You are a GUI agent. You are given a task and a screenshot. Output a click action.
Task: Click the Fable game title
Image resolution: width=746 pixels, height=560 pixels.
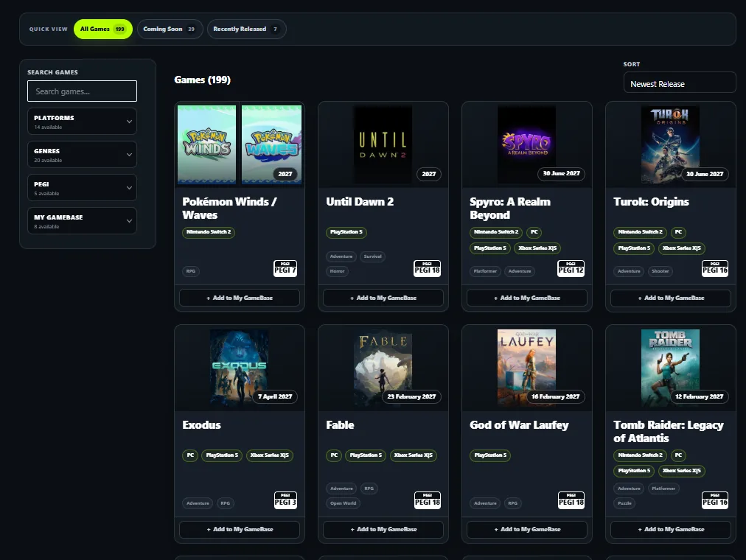[340, 425]
